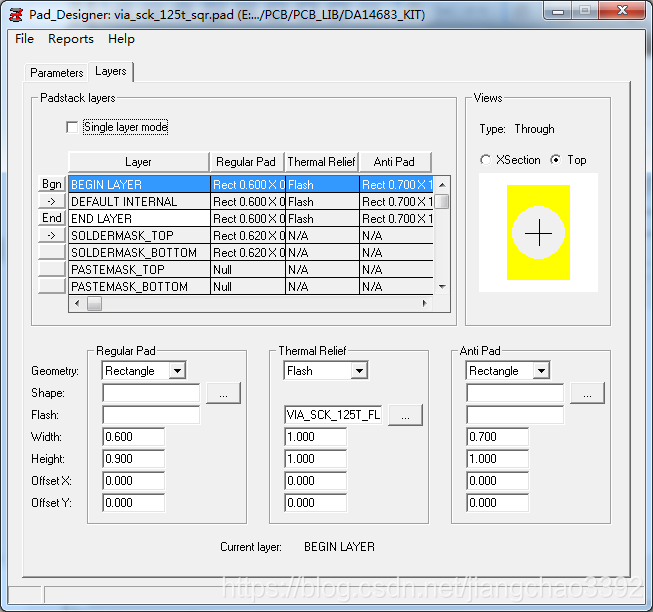Click arrow button beside DEFAULT INTERNAL row
Image resolution: width=653 pixels, height=612 pixels.
(51, 201)
